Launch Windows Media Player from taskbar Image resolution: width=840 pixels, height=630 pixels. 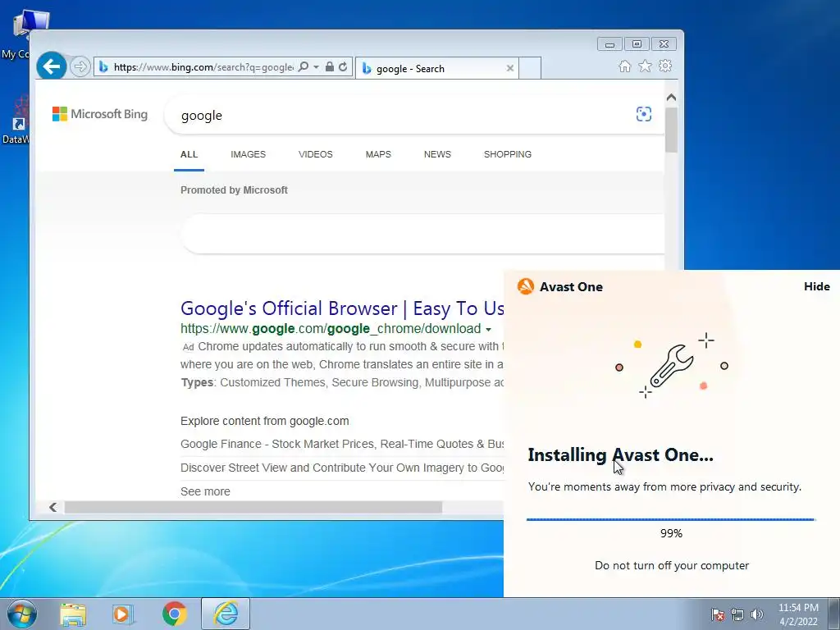(x=123, y=614)
